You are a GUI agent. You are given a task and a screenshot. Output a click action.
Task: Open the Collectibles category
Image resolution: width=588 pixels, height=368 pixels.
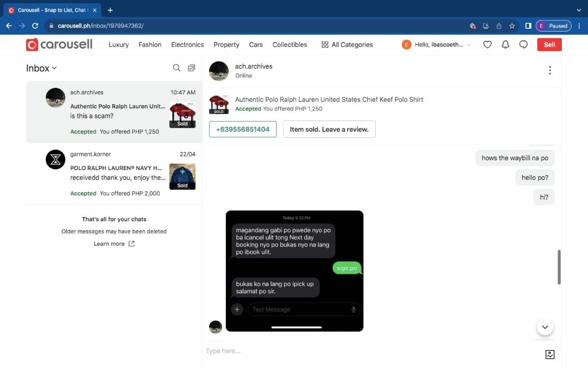[x=290, y=45]
